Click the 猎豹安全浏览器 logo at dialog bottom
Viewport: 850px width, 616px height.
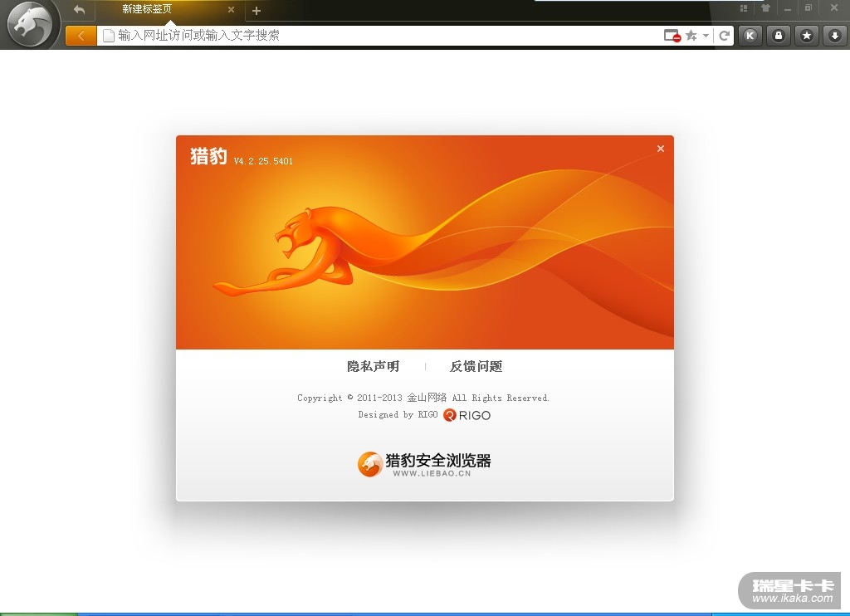click(424, 464)
